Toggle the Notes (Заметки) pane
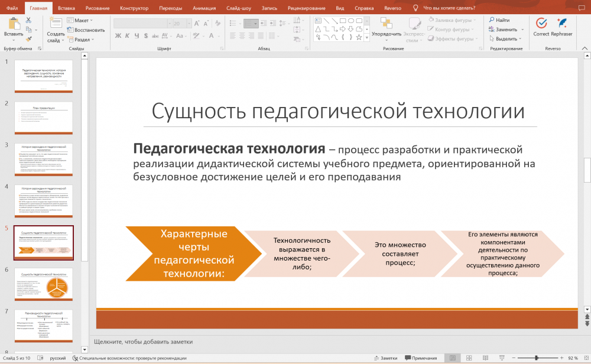This screenshot has width=591, height=364. click(385, 358)
